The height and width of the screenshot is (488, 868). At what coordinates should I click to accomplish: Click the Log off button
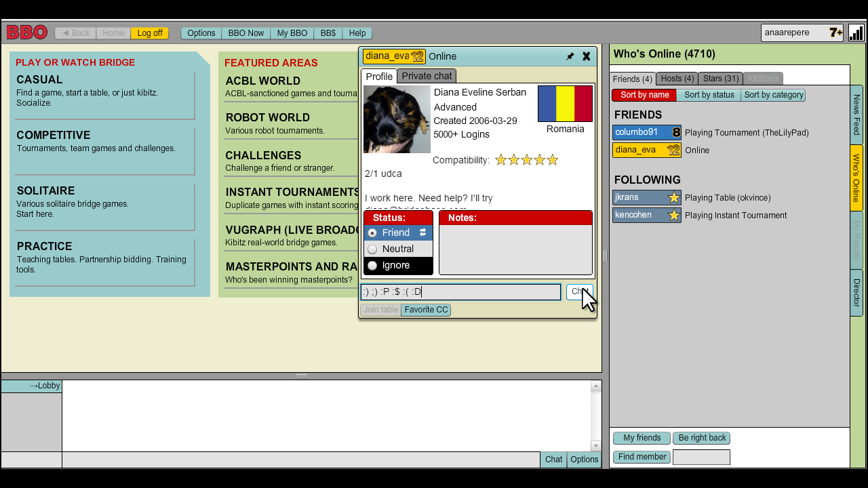coord(150,33)
